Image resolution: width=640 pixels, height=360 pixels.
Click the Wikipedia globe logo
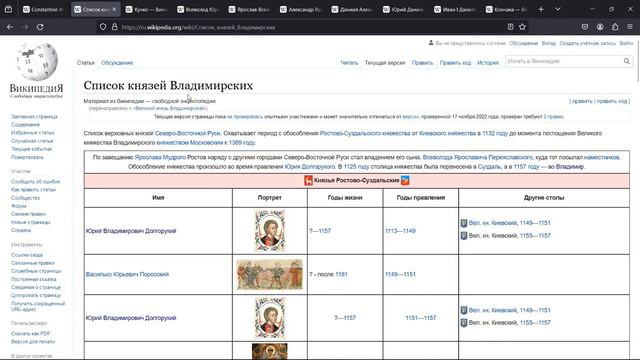click(x=37, y=61)
